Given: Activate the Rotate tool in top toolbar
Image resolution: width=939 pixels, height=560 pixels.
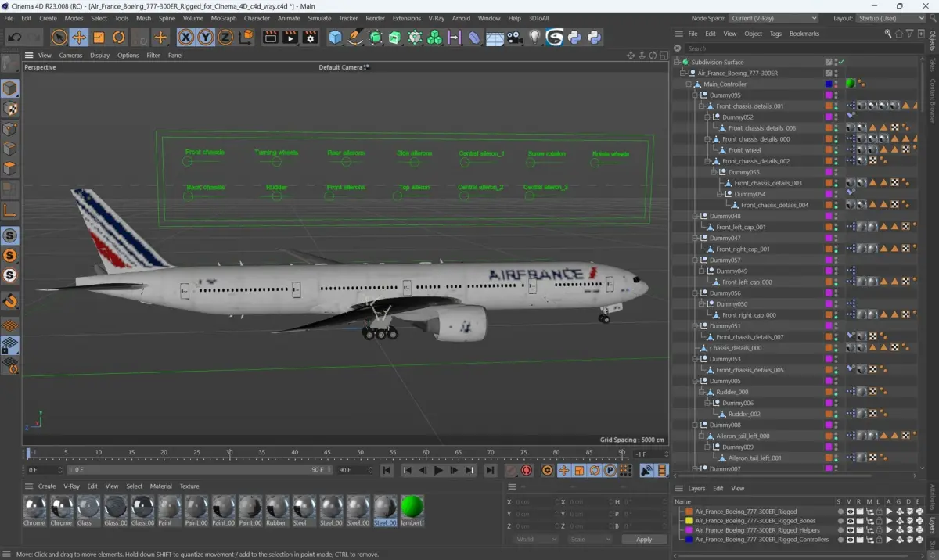Looking at the screenshot, I should [119, 37].
